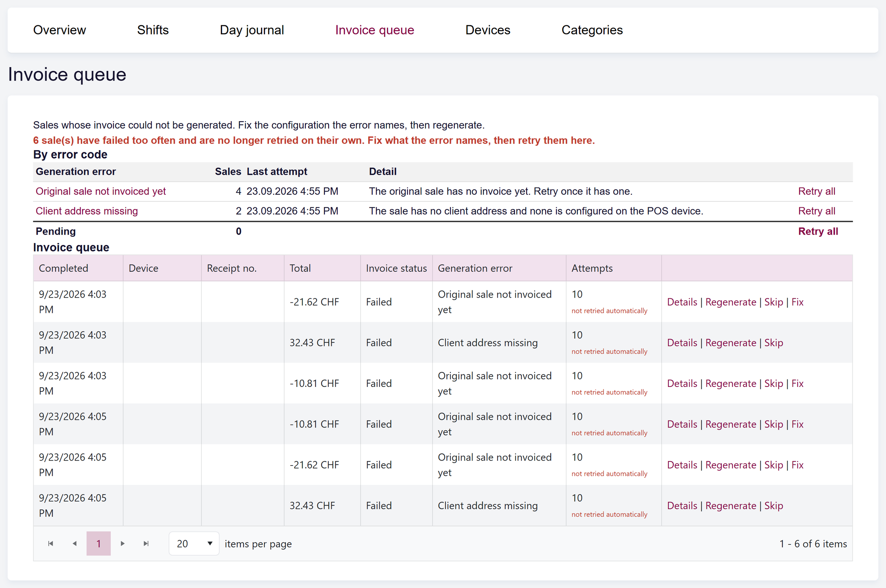Switch to the Shifts tab

pyautogui.click(x=153, y=30)
